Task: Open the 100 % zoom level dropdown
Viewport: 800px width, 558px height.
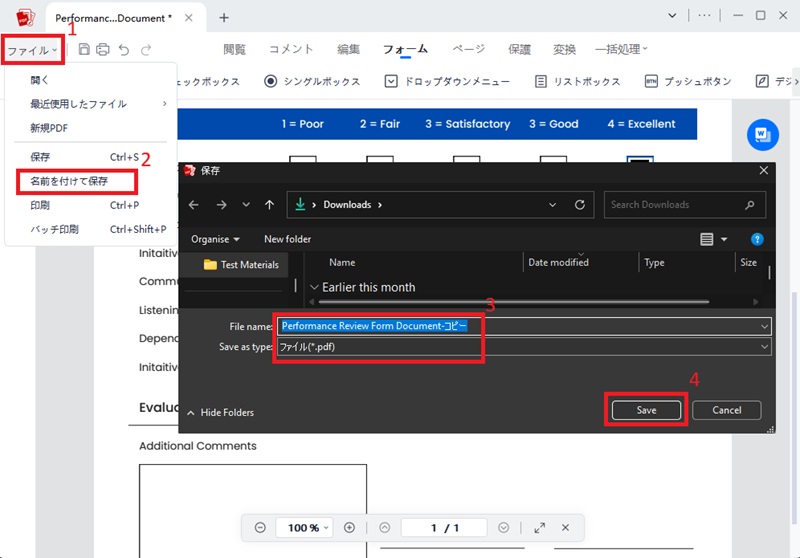Action: (x=304, y=527)
